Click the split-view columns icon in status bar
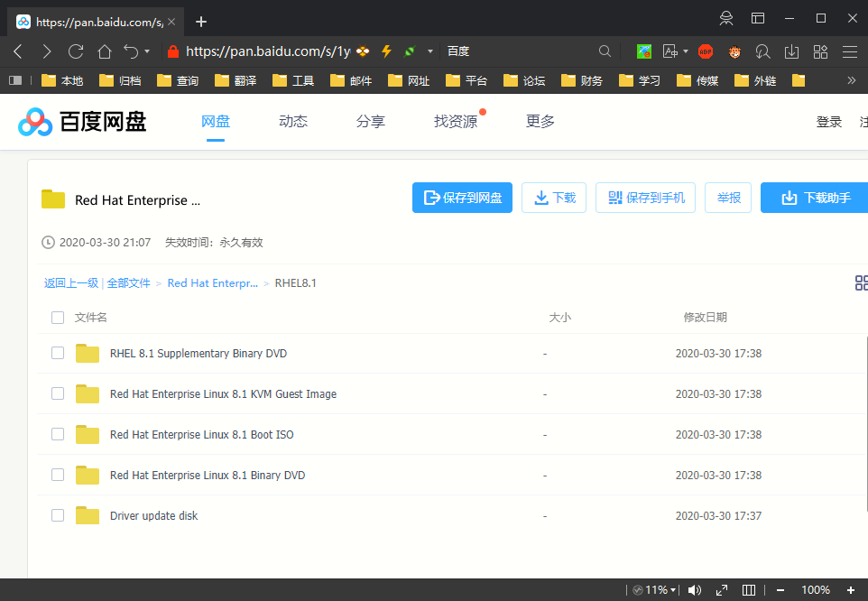The width and height of the screenshot is (868, 601). [748, 590]
